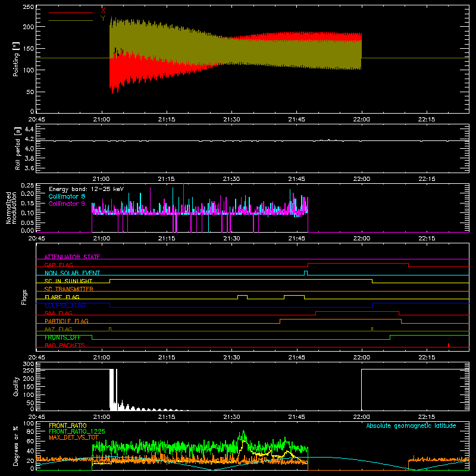Screen dimensions: 476x476
Task: Click the red X legend line
Action: tap(71, 12)
